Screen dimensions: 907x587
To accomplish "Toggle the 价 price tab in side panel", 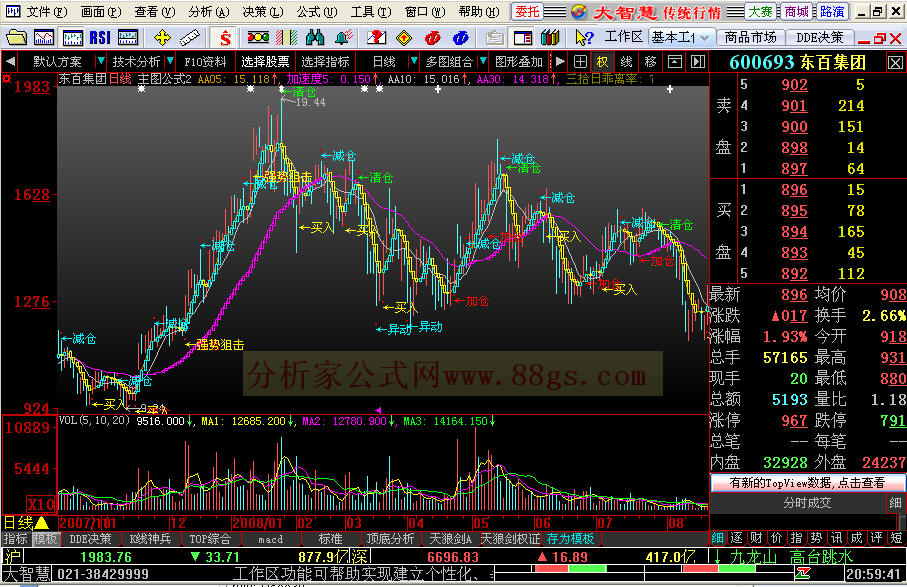I will point(776,538).
